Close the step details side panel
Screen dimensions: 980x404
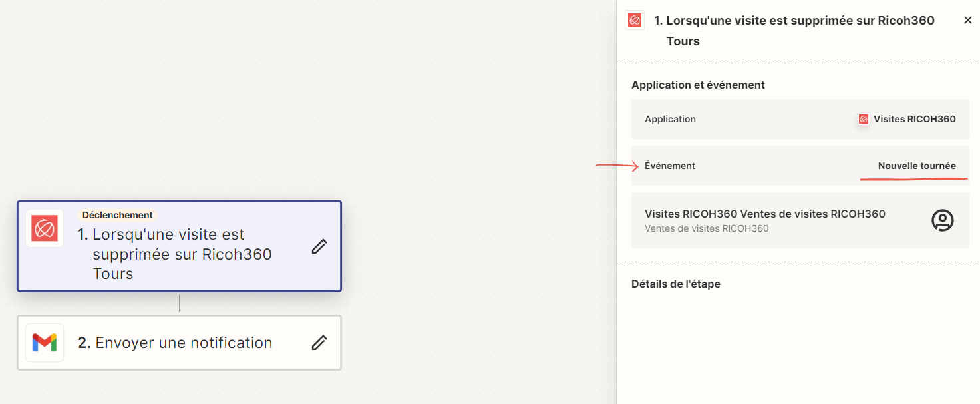click(x=968, y=21)
